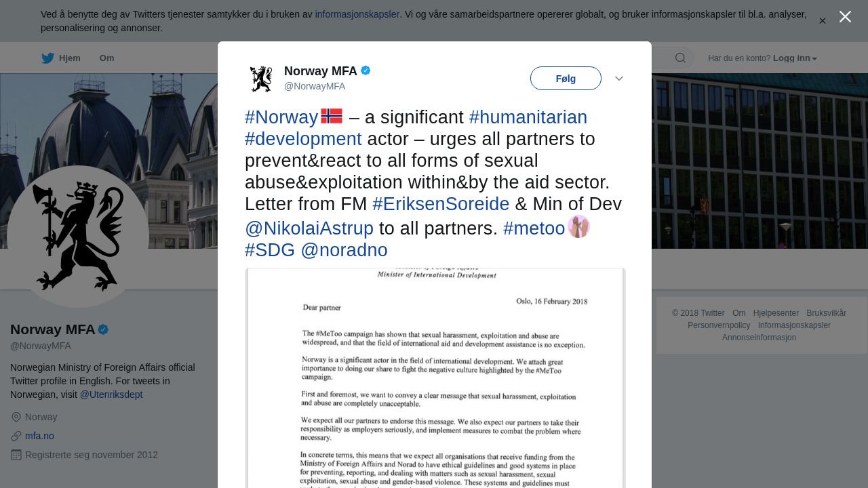Click the calendar icon beside the join date
This screenshot has height=488, width=868.
pyautogui.click(x=16, y=455)
